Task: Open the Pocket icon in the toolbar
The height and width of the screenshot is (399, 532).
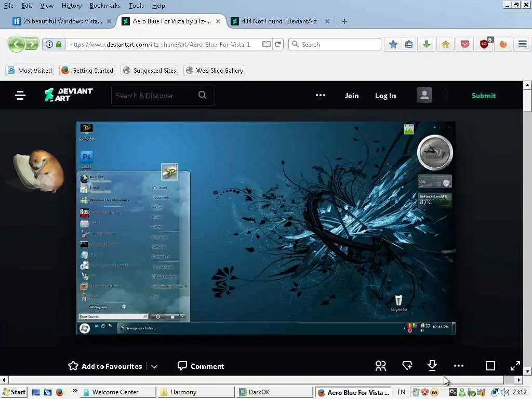Action: point(465,44)
